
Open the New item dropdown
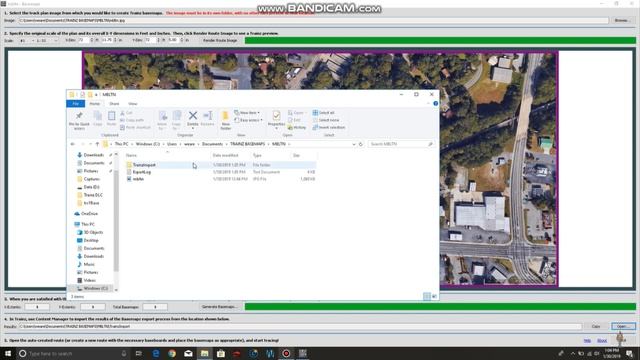pyautogui.click(x=247, y=113)
